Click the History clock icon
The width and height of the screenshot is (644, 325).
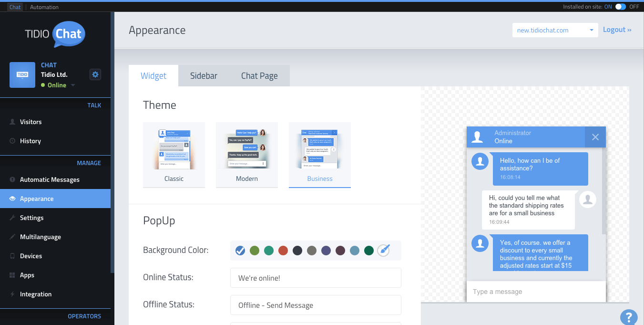point(12,141)
